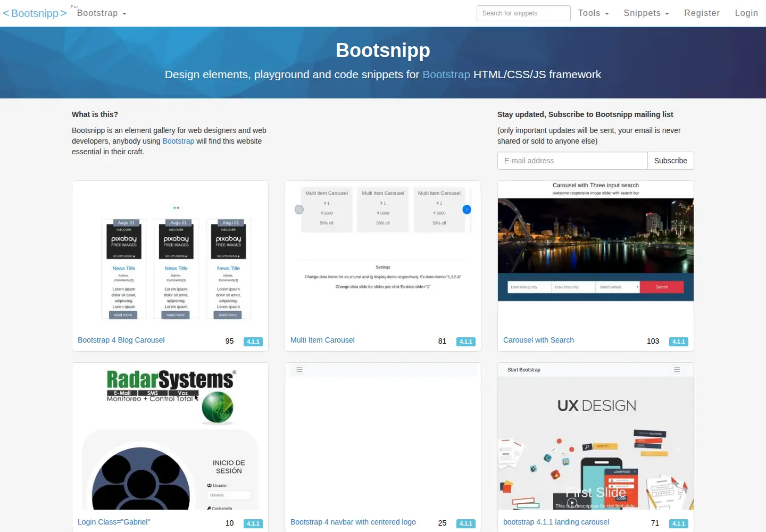Click the E-mail address input field
The height and width of the screenshot is (532, 766).
tap(572, 161)
